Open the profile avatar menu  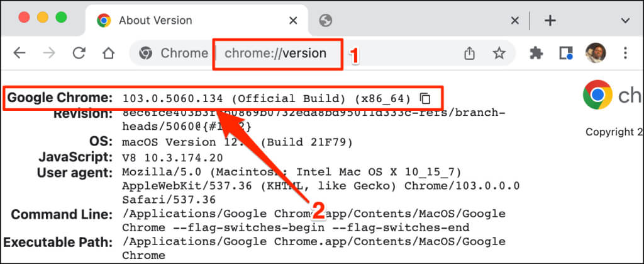pyautogui.click(x=594, y=54)
